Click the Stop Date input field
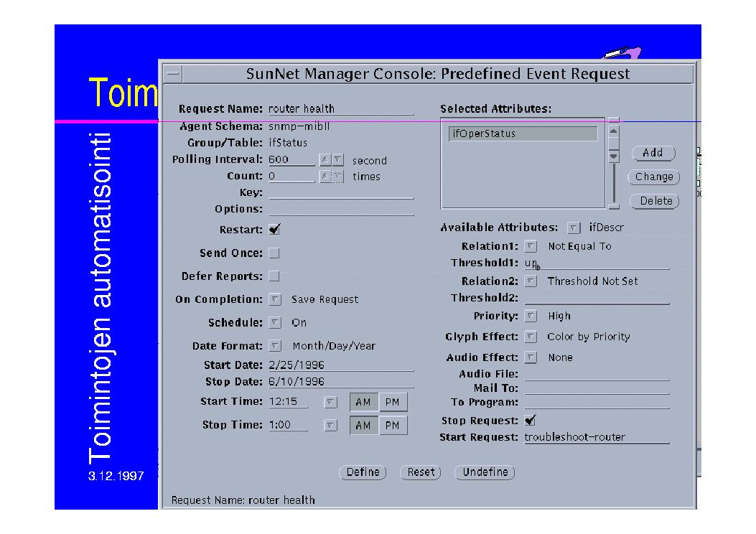The height and width of the screenshot is (534, 756). (341, 382)
